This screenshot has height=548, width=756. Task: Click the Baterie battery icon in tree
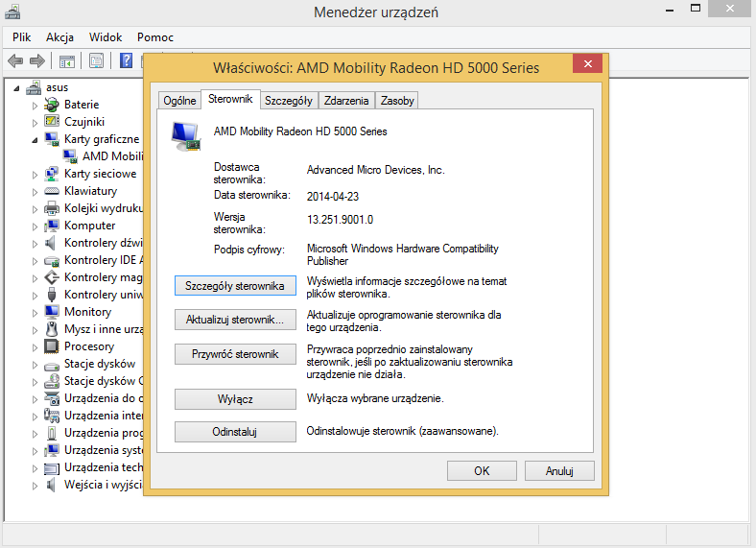(53, 105)
